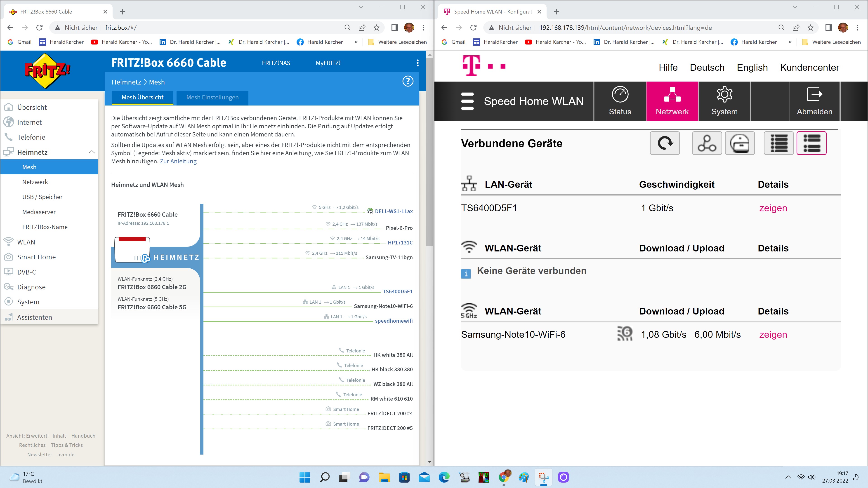Switch to mesh topology view icon

(x=707, y=143)
